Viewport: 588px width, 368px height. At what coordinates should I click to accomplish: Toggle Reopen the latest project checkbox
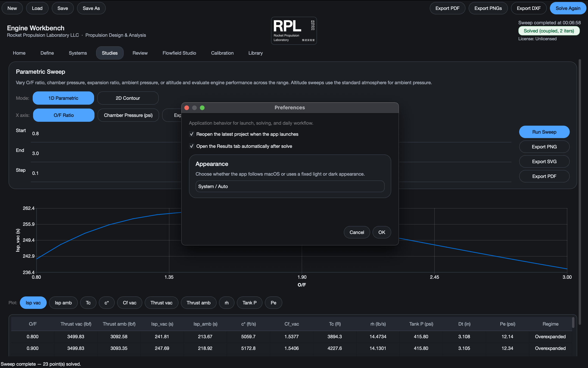pyautogui.click(x=192, y=134)
